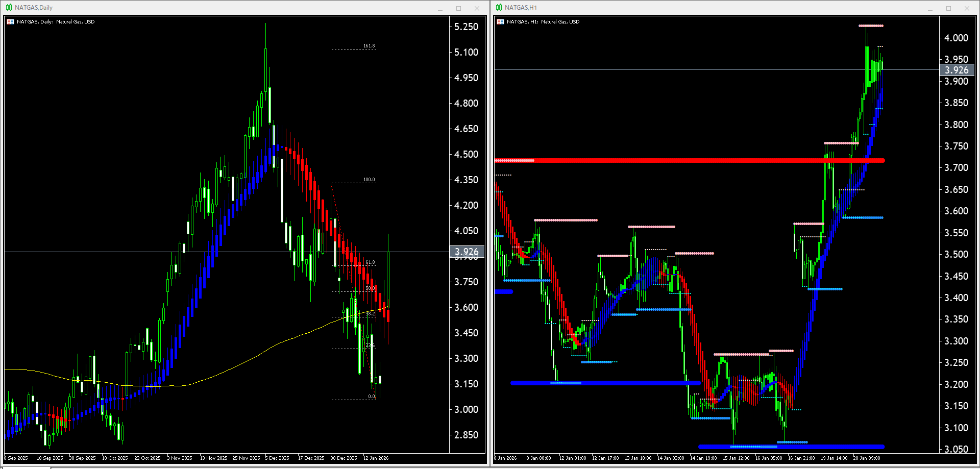Click the '10 Oct 2025' date on Daily axis
Image resolution: width=980 pixels, height=469 pixels.
point(115,458)
